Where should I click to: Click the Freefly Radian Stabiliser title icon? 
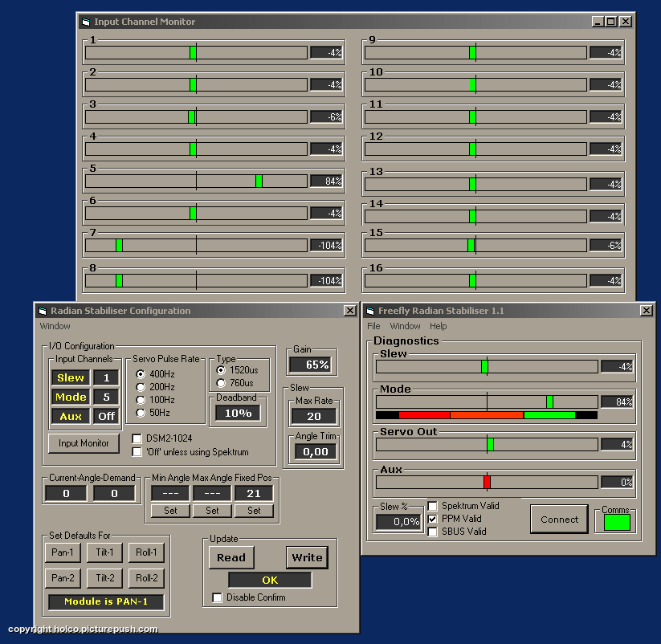[370, 311]
